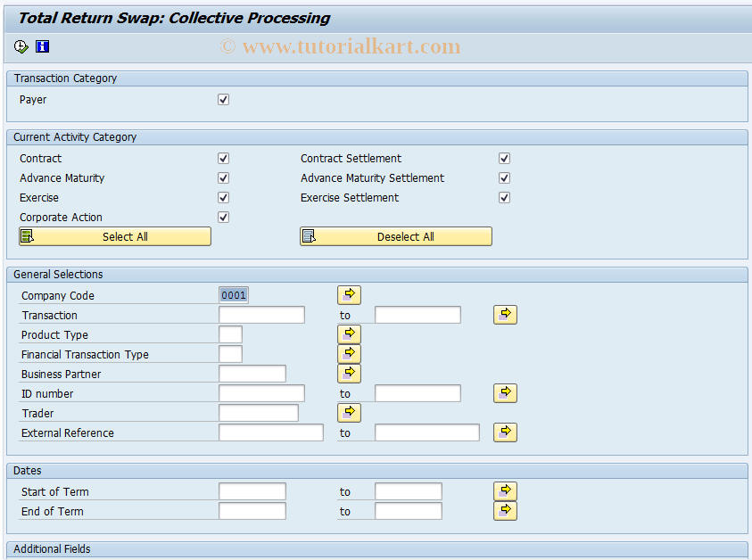Open multiple selection for Financial Transaction Type
The width and height of the screenshot is (752, 560).
(349, 353)
